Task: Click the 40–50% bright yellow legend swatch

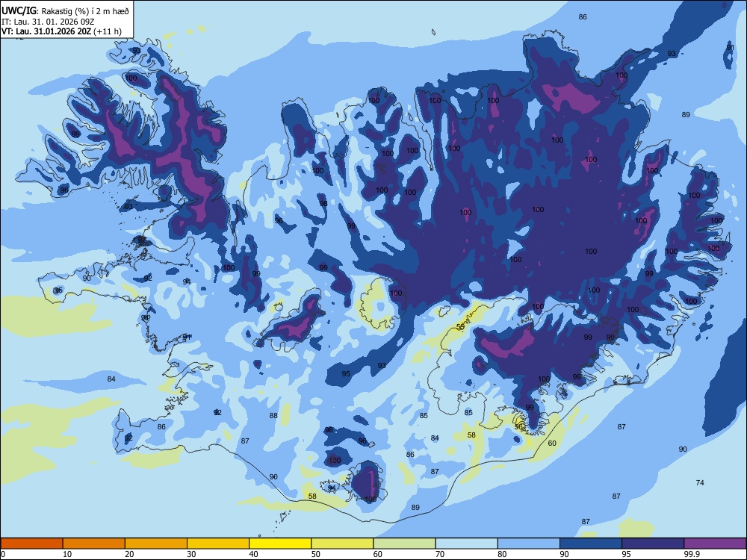Action: point(280,544)
